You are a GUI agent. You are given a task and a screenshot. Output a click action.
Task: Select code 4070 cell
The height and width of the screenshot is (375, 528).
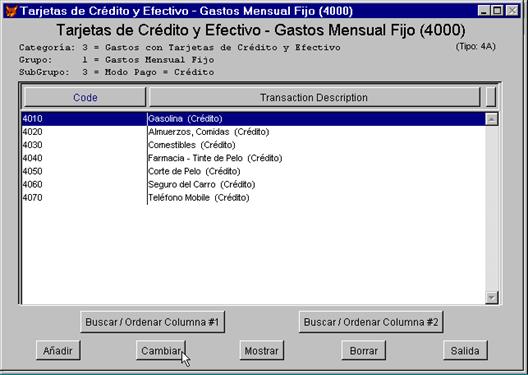[x=84, y=197]
